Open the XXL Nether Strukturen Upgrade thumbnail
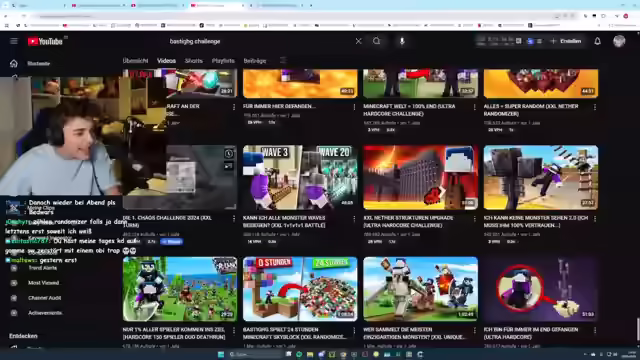This screenshot has width=640, height=360. pyautogui.click(x=420, y=178)
